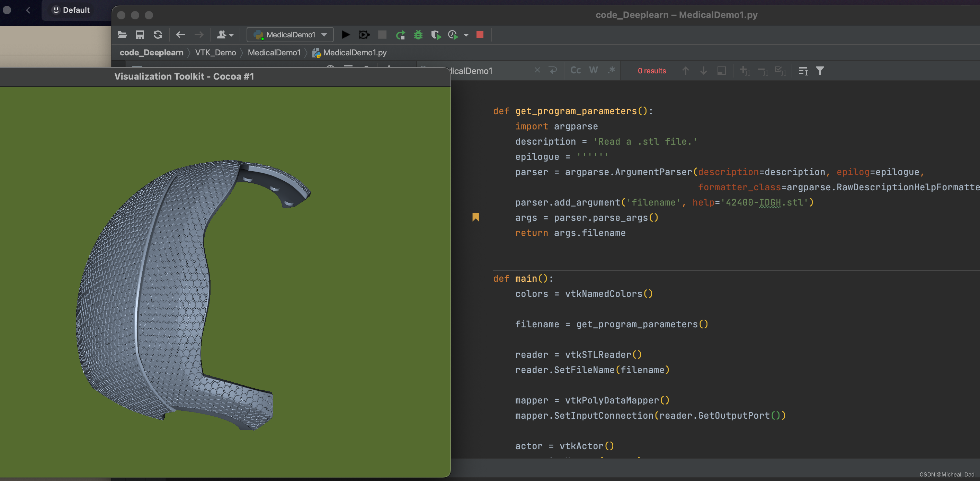Run MedicalDemo1 with the play button
This screenshot has width=980, height=481.
point(346,35)
